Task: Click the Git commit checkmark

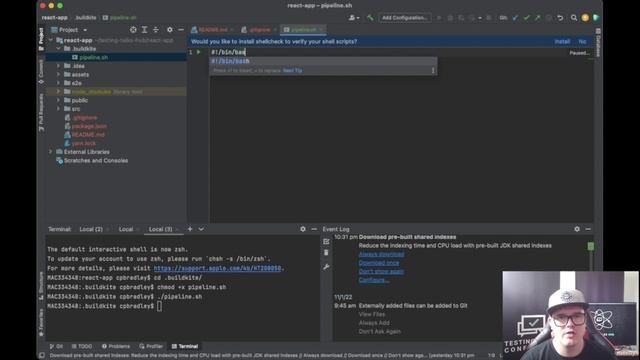Action: coord(527,18)
